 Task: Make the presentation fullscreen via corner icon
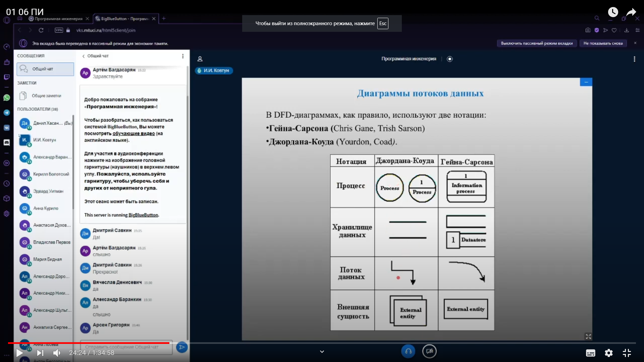tap(588, 336)
